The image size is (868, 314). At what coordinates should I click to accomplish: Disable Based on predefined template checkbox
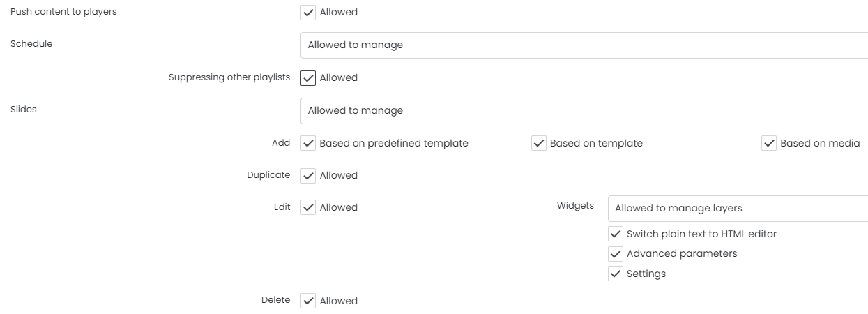308,144
